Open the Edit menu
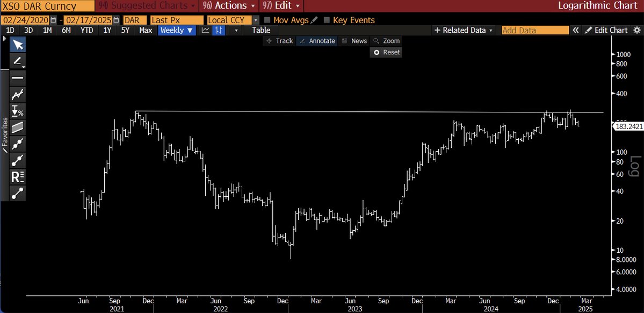This screenshot has height=313, width=644. tap(281, 6)
